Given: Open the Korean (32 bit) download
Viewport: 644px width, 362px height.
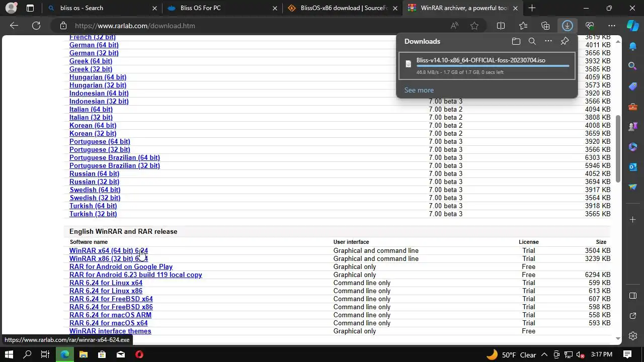Looking at the screenshot, I should click(x=93, y=133).
